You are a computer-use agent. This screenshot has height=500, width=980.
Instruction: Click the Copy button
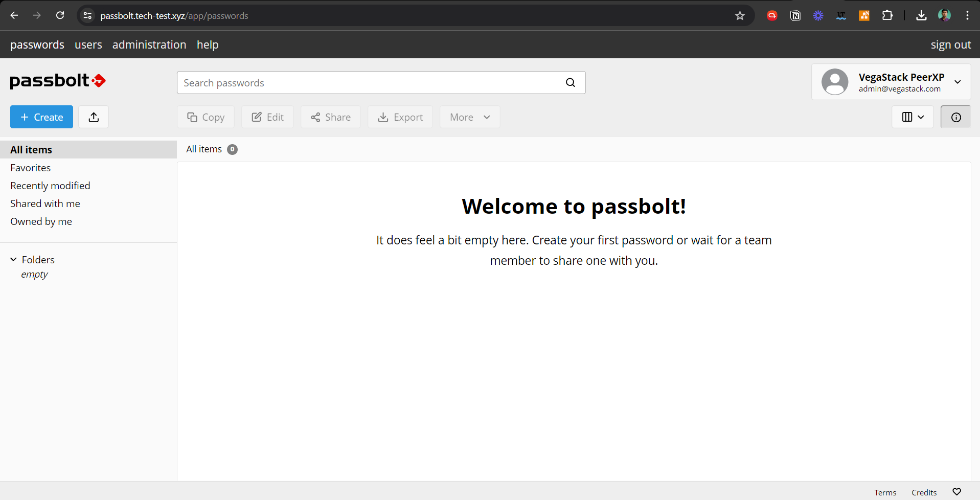(206, 117)
